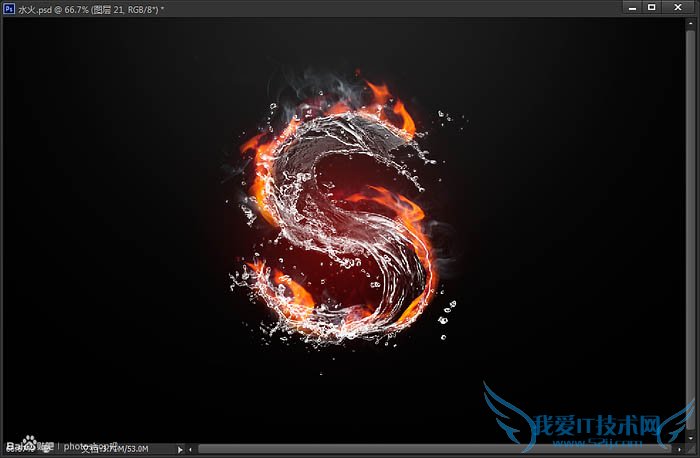The image size is (700, 458).
Task: Open the status bar info arrow menu
Action: tap(180, 450)
